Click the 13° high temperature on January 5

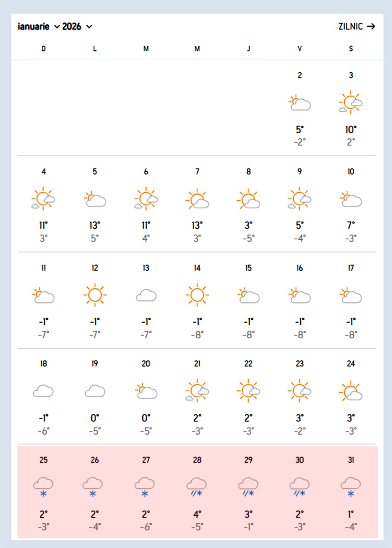coord(95,225)
